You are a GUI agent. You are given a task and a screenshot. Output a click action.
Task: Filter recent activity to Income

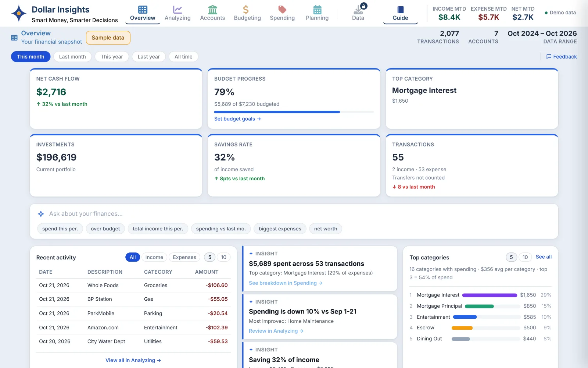click(154, 257)
